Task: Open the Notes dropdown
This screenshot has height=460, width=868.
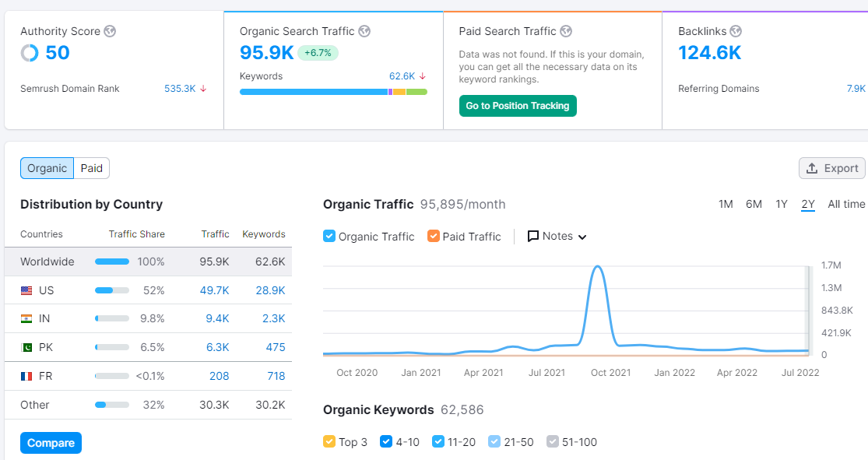Action: [x=557, y=237]
